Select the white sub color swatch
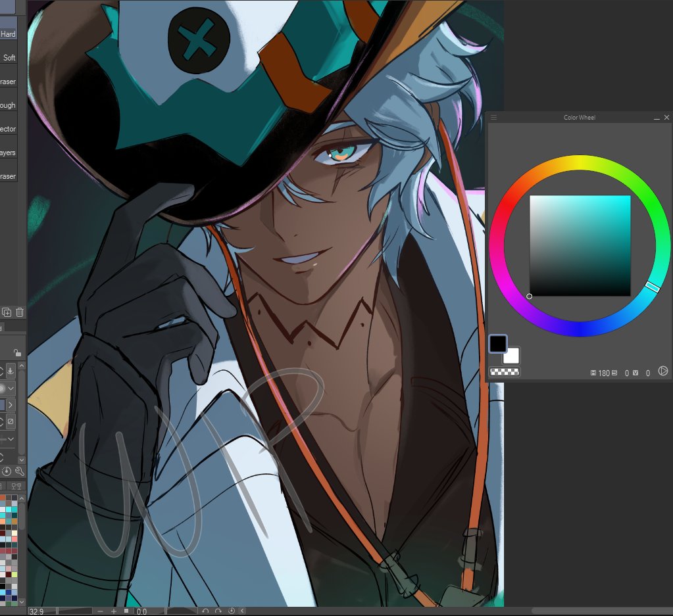The width and height of the screenshot is (673, 616). click(x=511, y=356)
